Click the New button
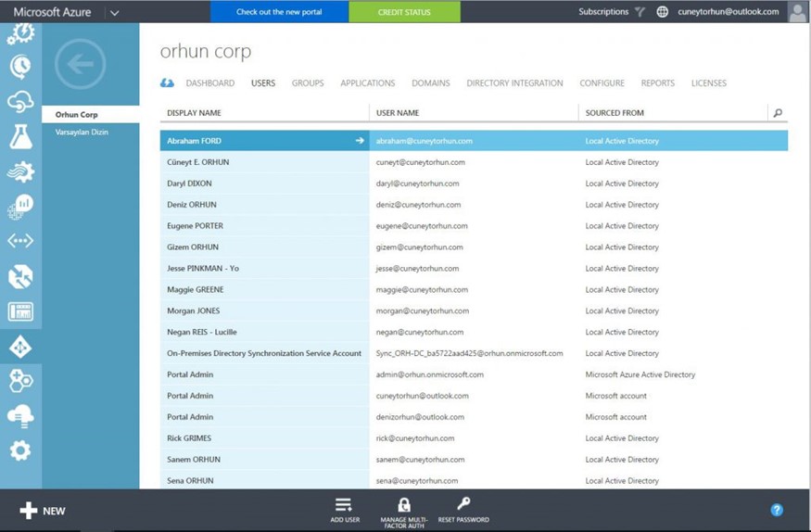This screenshot has height=532, width=811. coord(43,511)
